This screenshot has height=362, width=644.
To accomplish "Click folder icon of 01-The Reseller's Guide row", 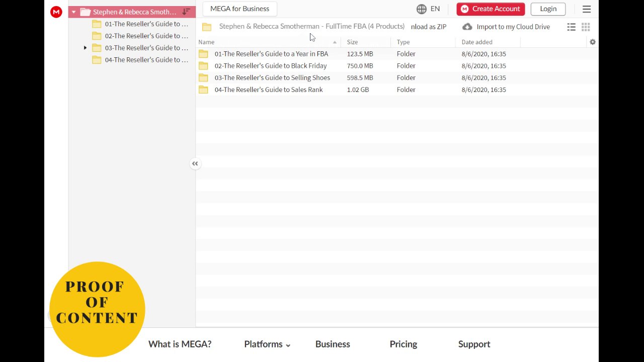I will click(203, 54).
